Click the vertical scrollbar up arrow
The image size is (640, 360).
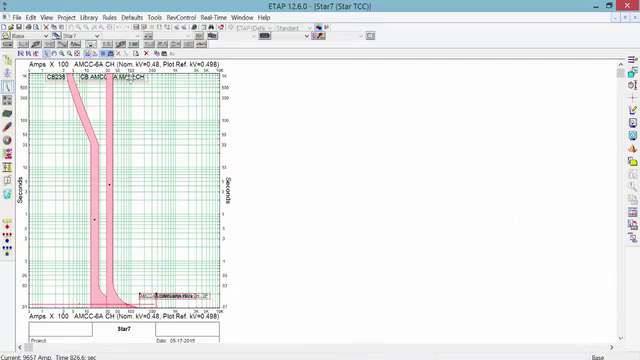pos(621,64)
